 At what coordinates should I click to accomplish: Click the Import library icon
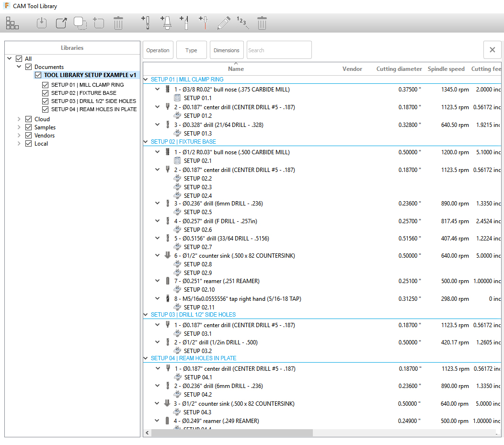point(42,23)
